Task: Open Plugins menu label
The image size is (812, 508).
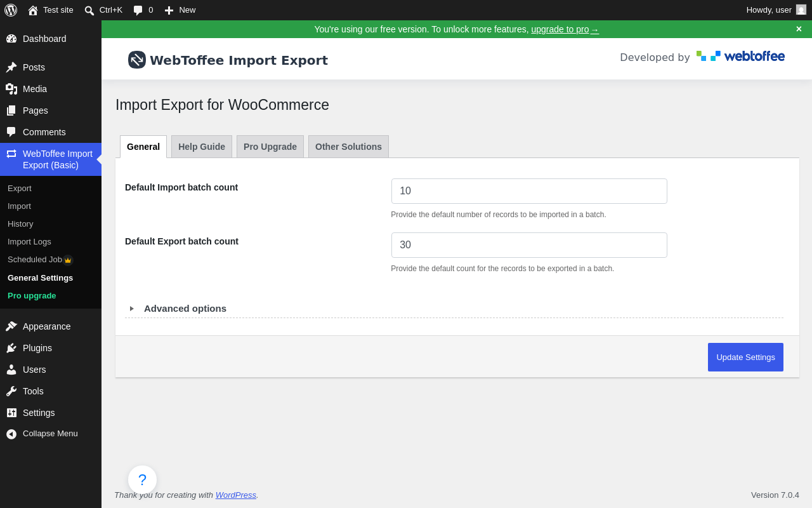Action: [x=37, y=348]
